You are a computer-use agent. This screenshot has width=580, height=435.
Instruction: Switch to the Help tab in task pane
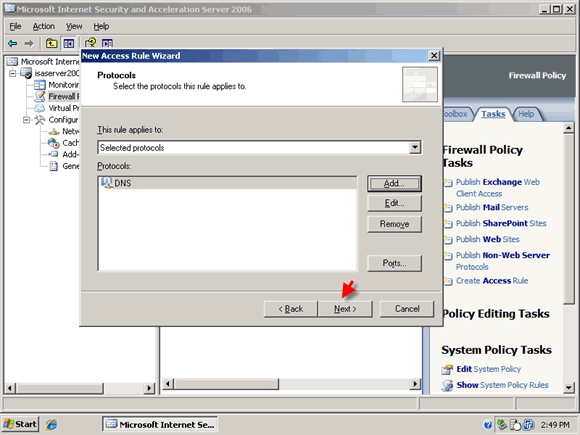tap(526, 114)
